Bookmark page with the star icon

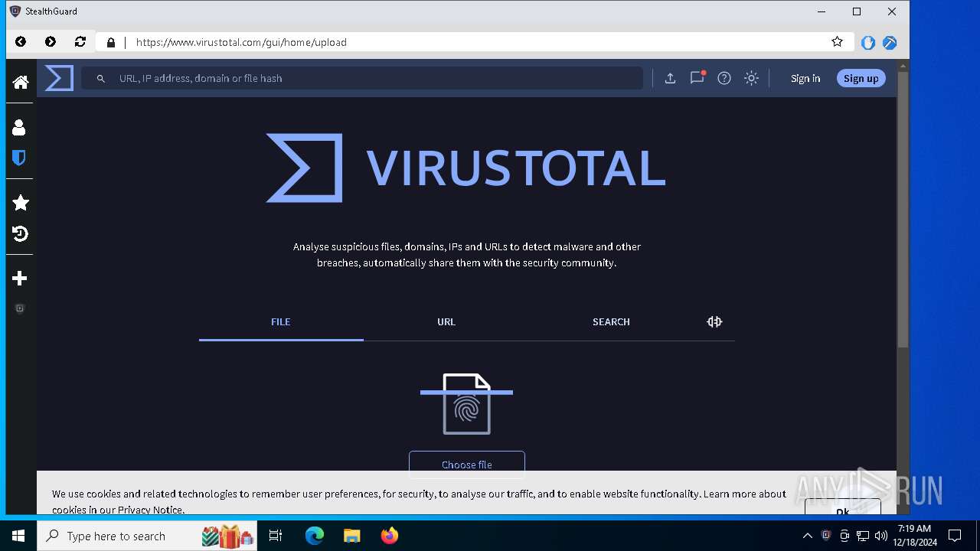click(x=838, y=42)
